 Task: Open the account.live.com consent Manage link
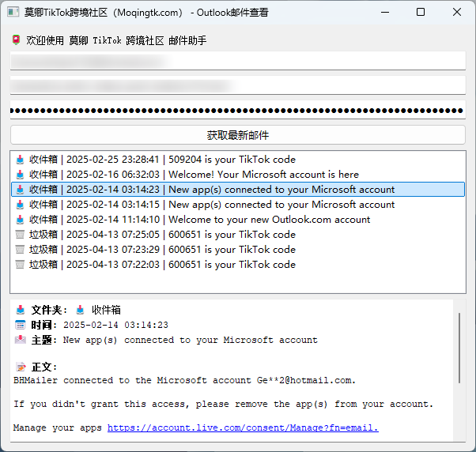243,428
